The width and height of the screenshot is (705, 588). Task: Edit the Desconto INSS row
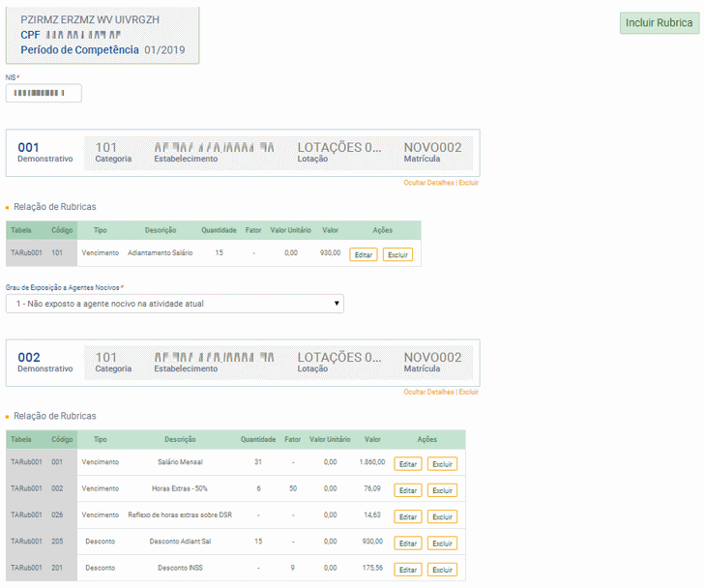click(408, 570)
